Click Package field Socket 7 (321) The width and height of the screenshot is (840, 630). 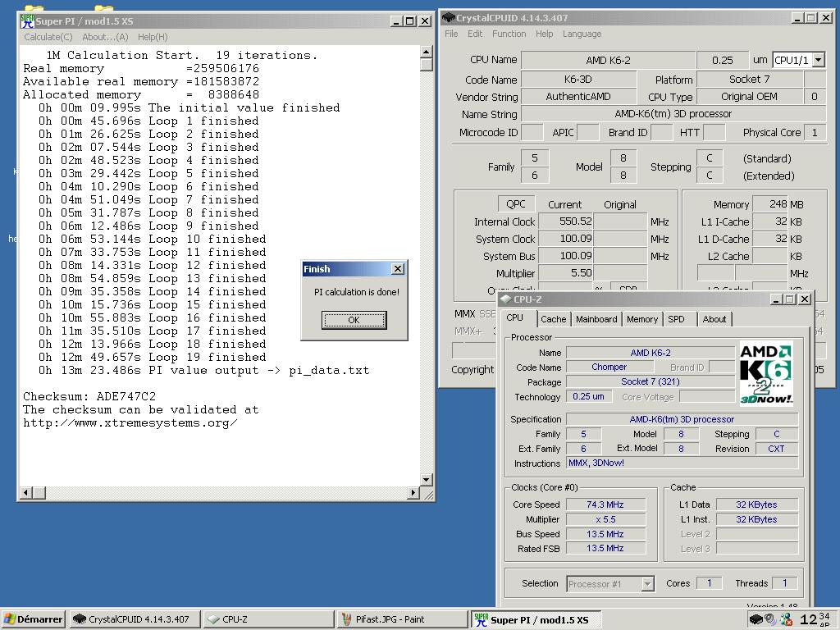tap(651, 382)
